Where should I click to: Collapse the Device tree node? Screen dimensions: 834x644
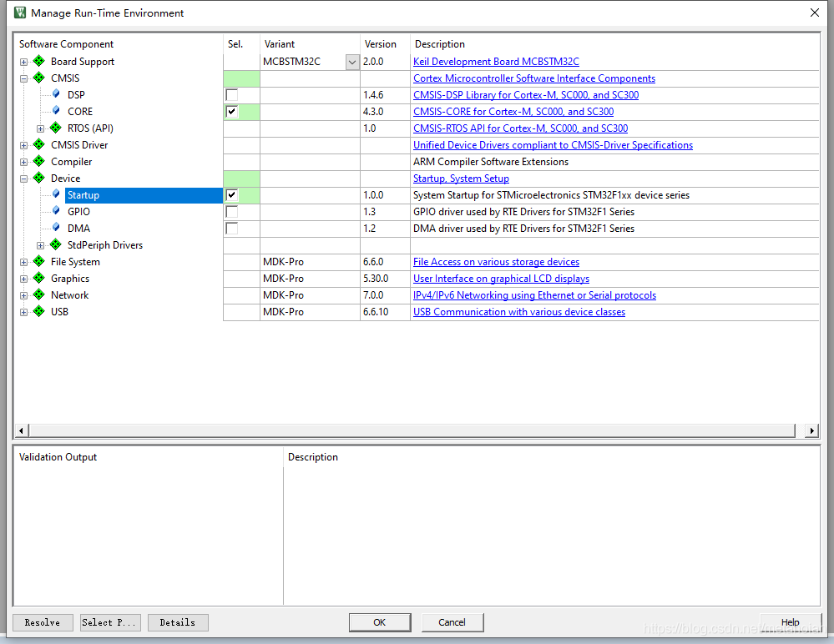coord(23,179)
